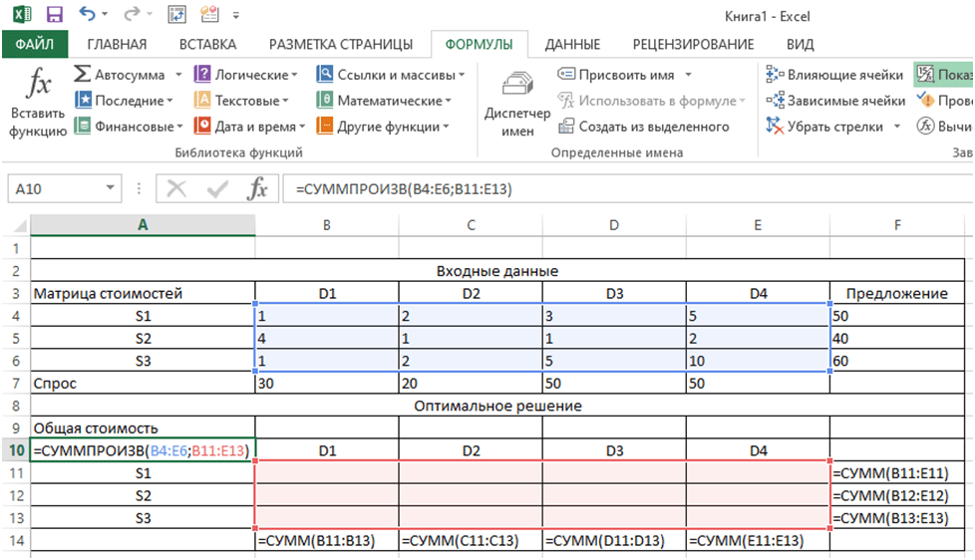Click the fx icon beside formula bar
This screenshot has width=975, height=560.
pyautogui.click(x=257, y=188)
